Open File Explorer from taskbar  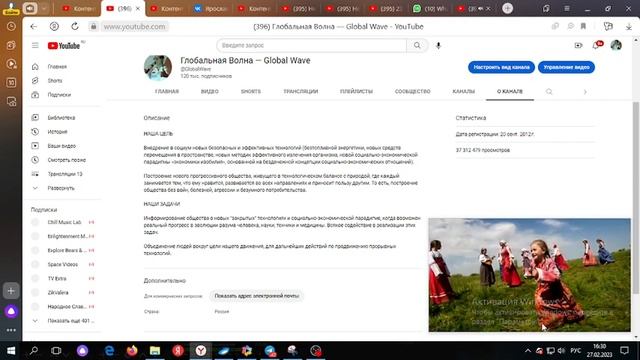(155, 351)
